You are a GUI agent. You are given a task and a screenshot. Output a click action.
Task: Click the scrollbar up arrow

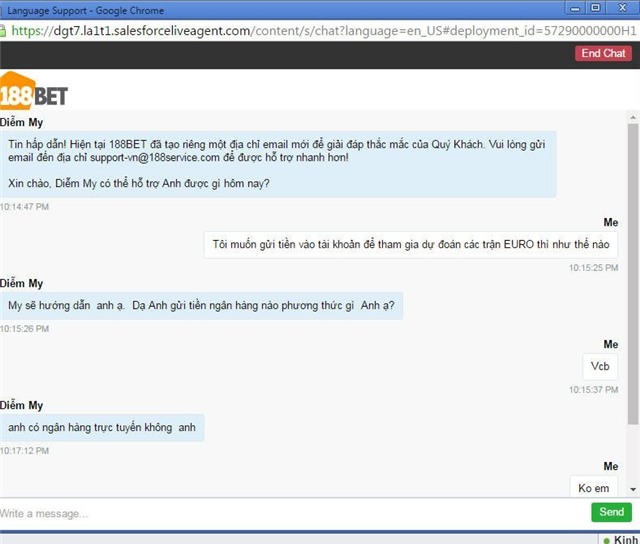pyautogui.click(x=632, y=116)
